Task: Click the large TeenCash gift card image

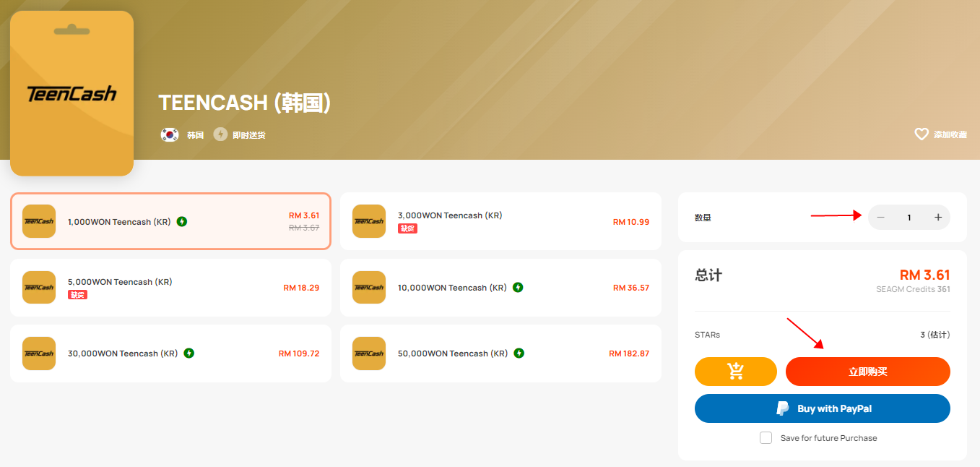Action: click(72, 93)
